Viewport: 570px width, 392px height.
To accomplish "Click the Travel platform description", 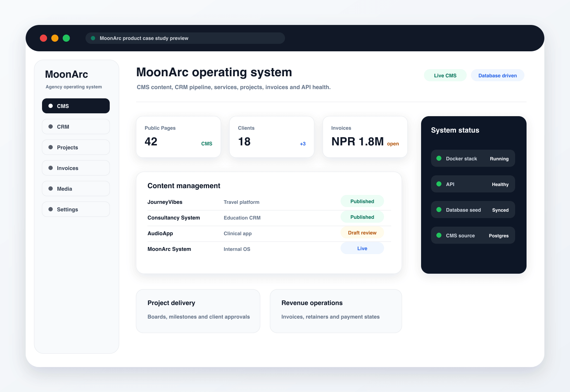I will click(242, 202).
